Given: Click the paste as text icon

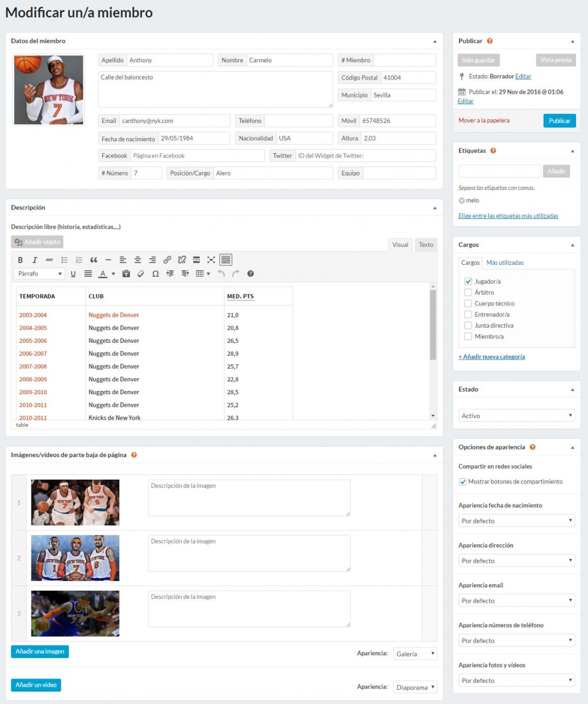Looking at the screenshot, I should [x=126, y=273].
